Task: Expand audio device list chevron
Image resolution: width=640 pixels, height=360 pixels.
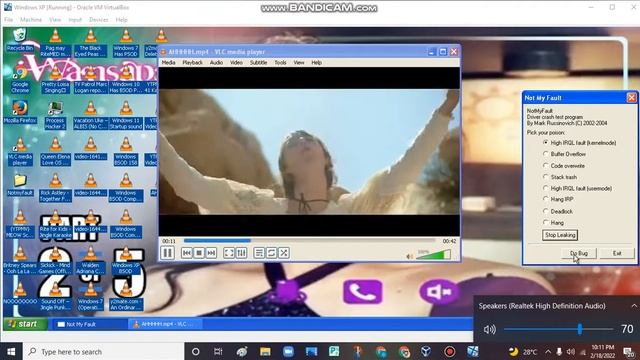Action: (x=634, y=306)
